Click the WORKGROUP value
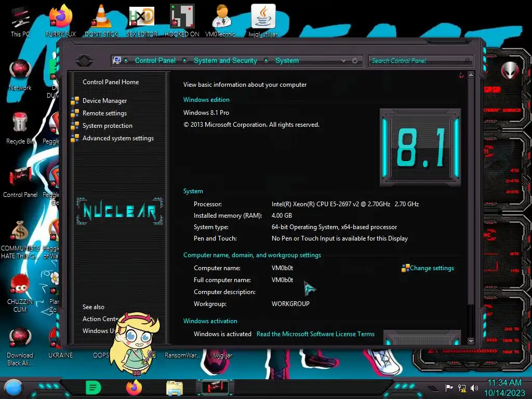This screenshot has width=532, height=399. click(290, 303)
